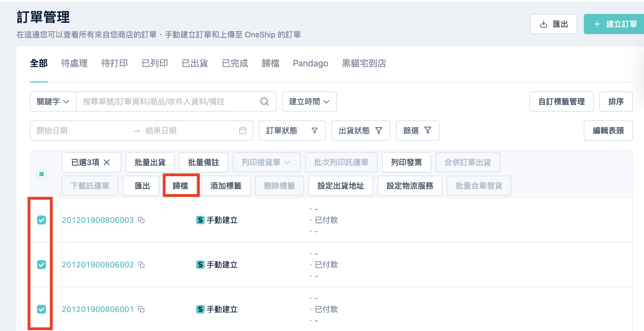The height and width of the screenshot is (331, 644).
Task: Open the 訂單狀態 filter dropdown
Action: pos(292,131)
